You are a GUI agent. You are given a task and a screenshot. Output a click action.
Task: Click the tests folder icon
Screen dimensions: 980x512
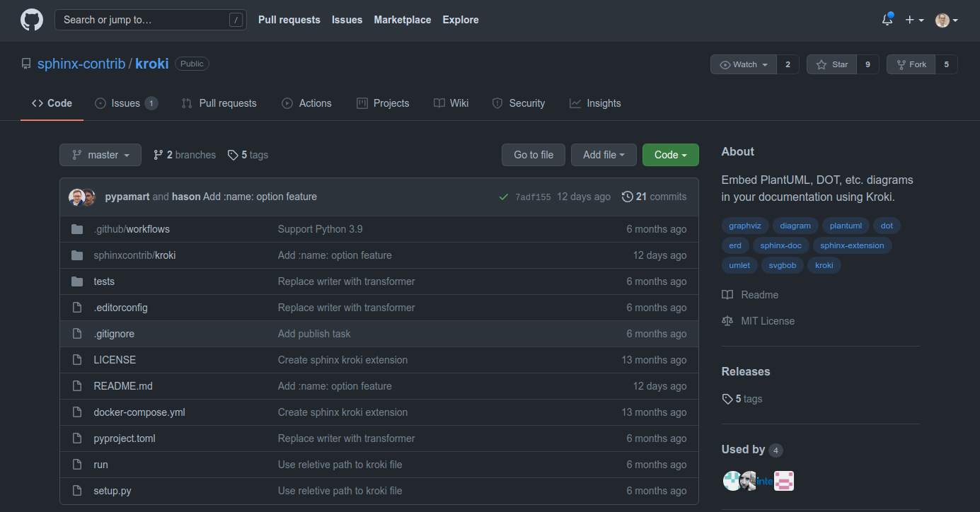(x=77, y=281)
